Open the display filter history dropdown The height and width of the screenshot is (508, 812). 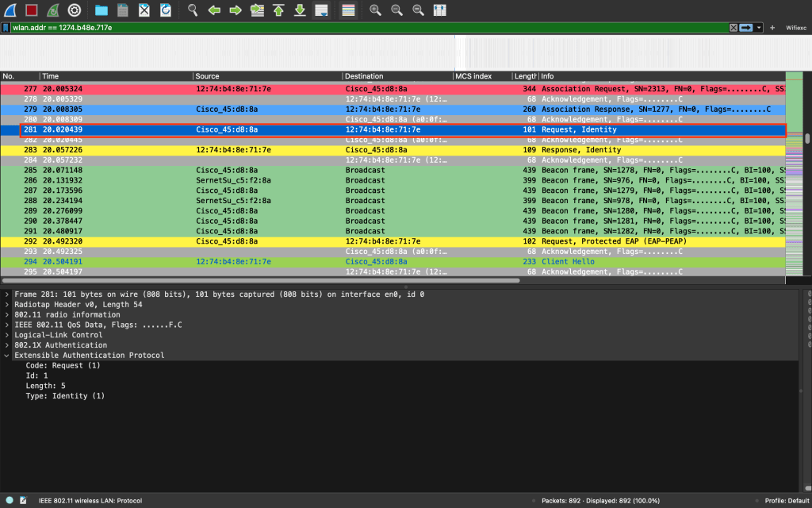pos(760,28)
